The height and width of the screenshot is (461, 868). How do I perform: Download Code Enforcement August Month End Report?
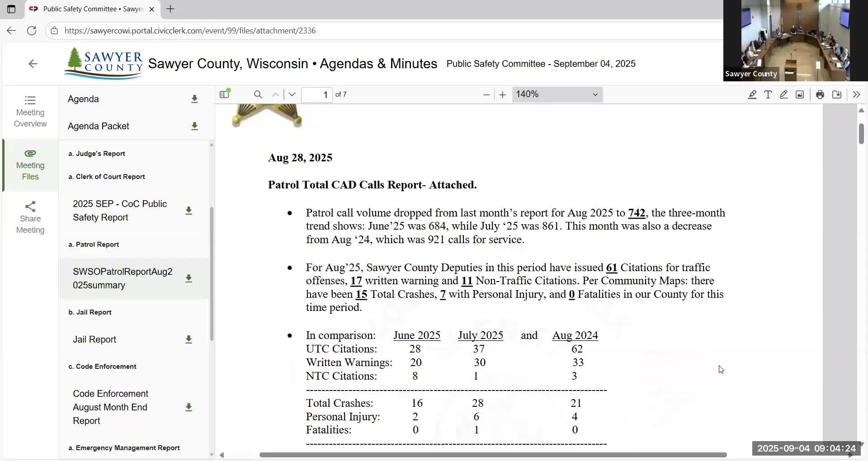(x=189, y=407)
